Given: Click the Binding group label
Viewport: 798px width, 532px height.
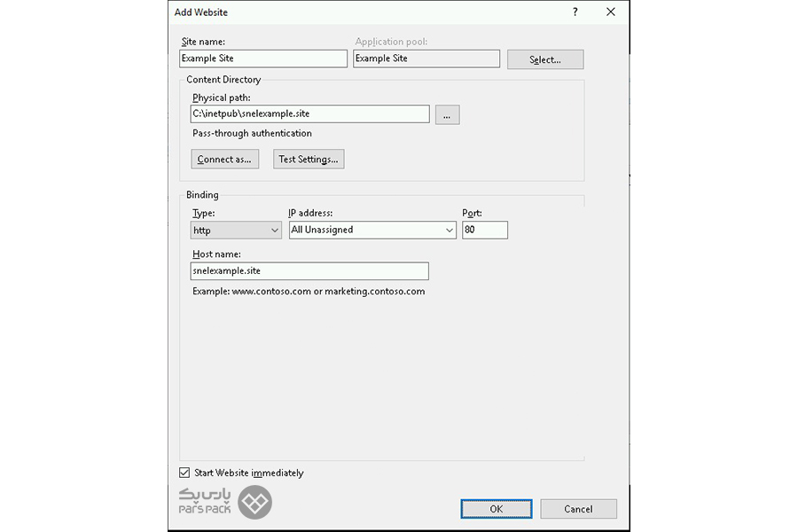Looking at the screenshot, I should click(202, 195).
